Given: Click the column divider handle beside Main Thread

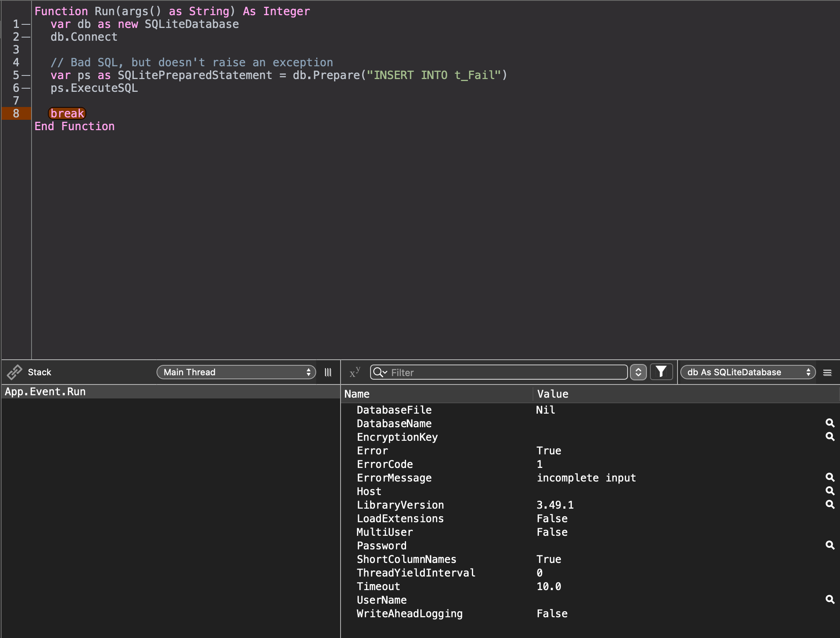Looking at the screenshot, I should click(328, 372).
